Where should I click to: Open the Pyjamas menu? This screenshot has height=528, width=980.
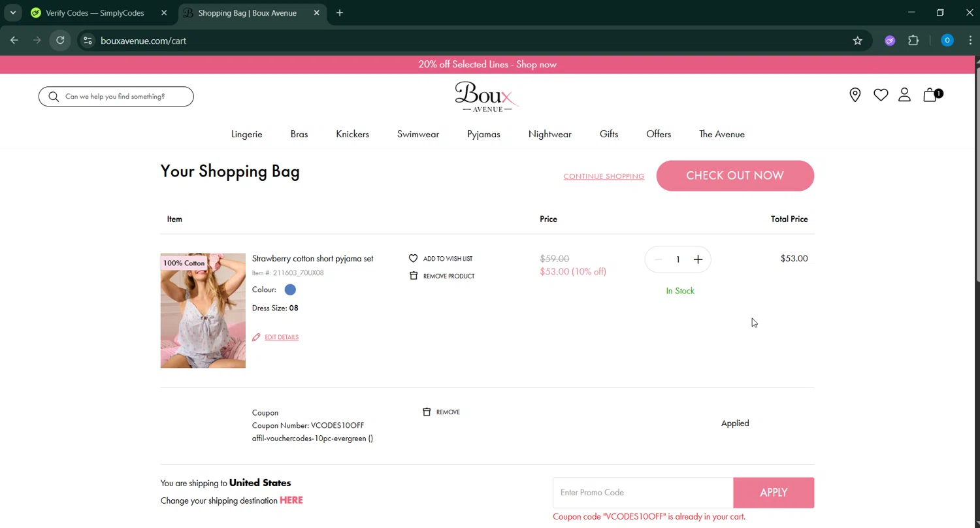(x=483, y=134)
